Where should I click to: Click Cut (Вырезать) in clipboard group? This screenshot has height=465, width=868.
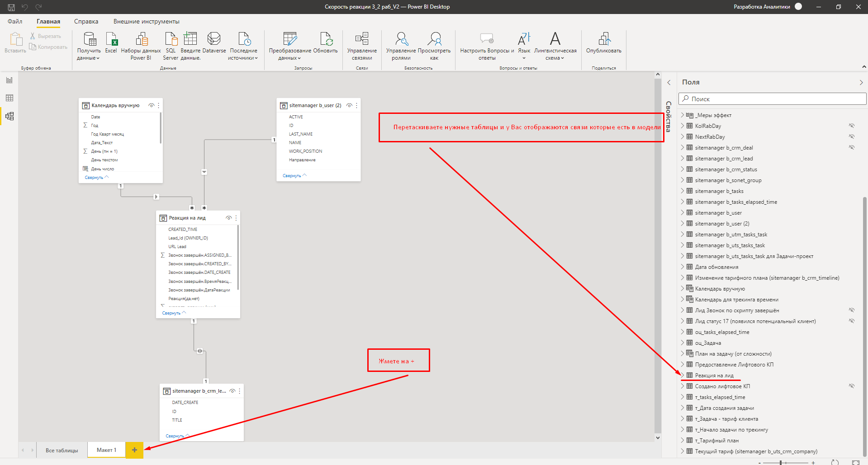(46, 36)
